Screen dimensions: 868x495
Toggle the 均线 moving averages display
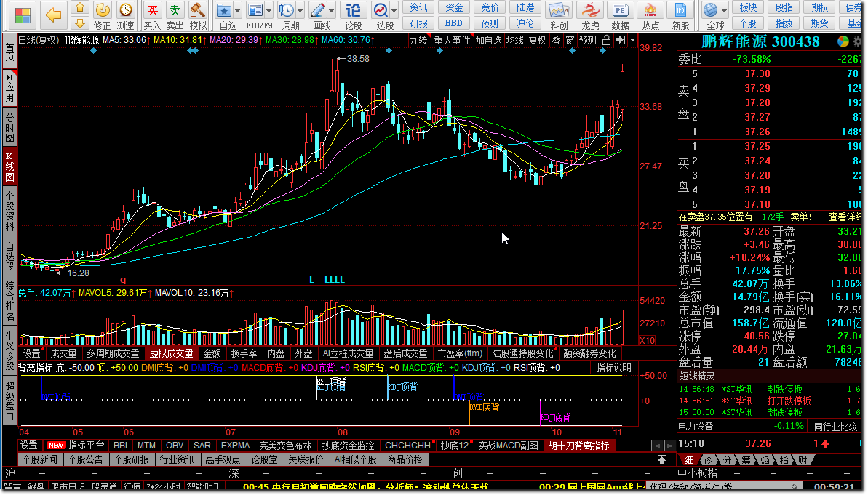515,41
